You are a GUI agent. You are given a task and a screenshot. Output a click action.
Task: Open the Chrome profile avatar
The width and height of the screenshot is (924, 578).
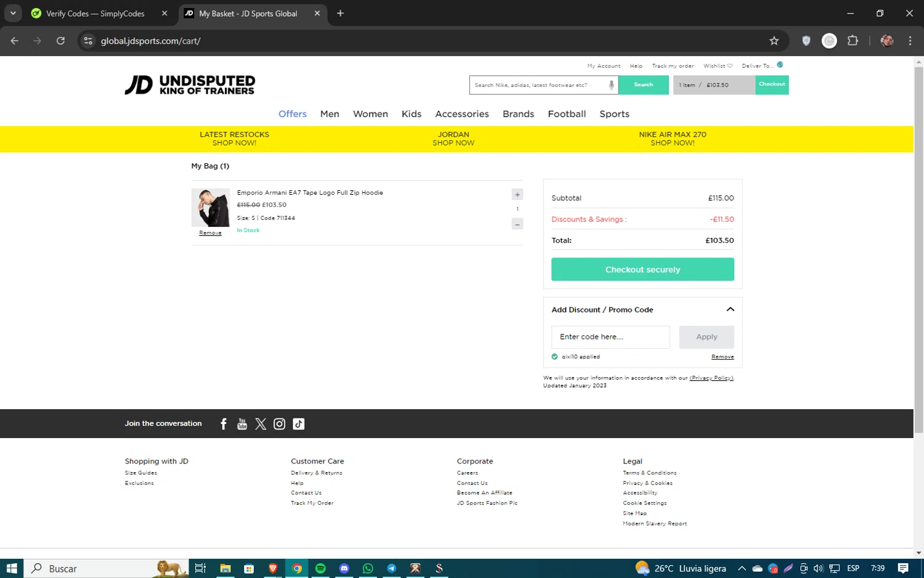click(887, 41)
